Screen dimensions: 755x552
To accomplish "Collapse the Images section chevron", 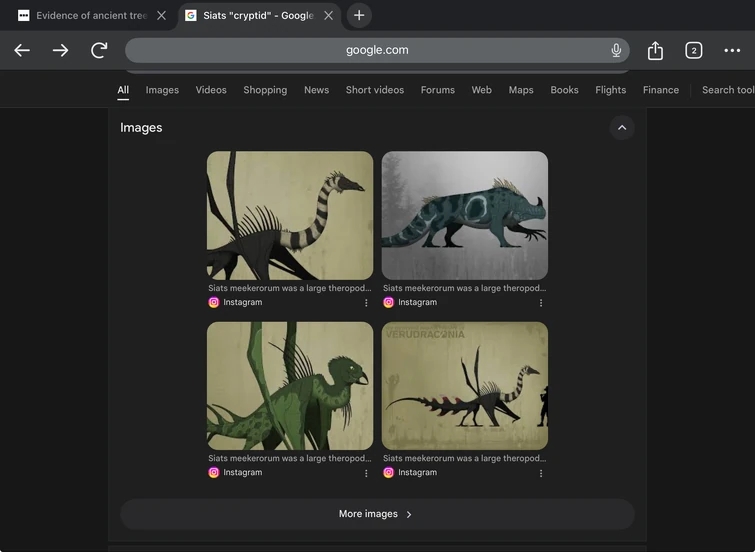I will [x=621, y=128].
